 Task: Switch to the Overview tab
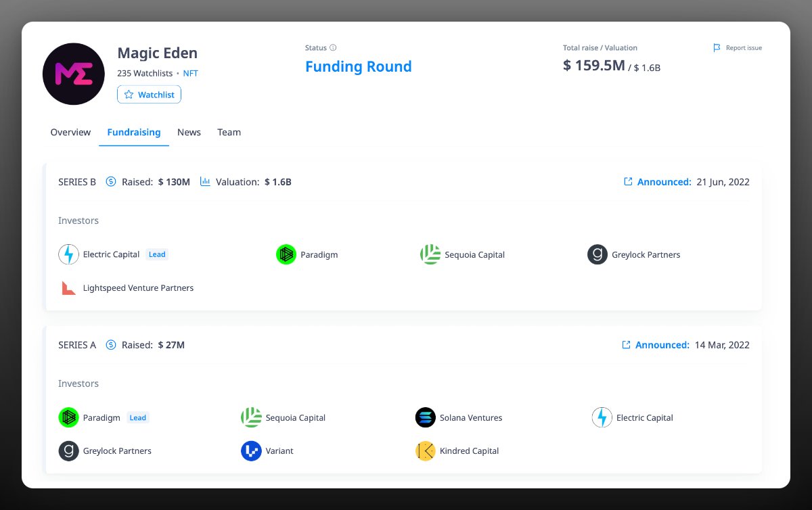(x=70, y=132)
